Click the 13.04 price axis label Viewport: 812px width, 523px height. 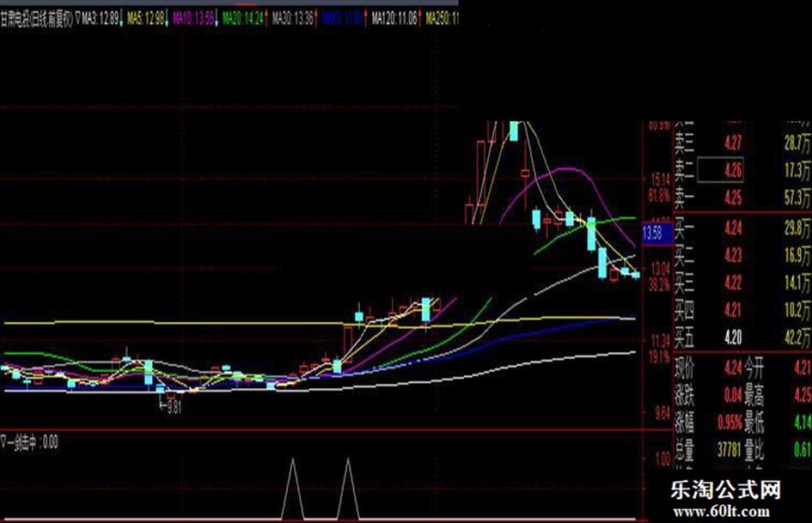tap(660, 268)
